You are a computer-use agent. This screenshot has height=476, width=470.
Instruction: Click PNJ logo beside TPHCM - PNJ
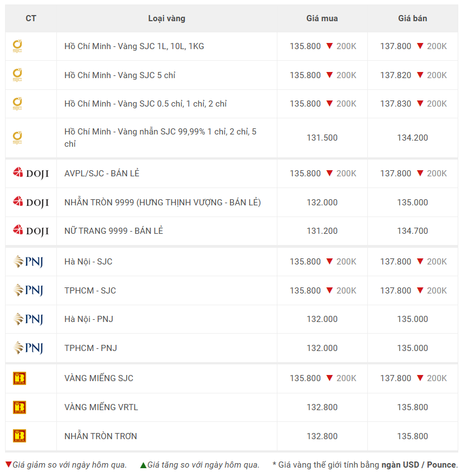click(28, 348)
